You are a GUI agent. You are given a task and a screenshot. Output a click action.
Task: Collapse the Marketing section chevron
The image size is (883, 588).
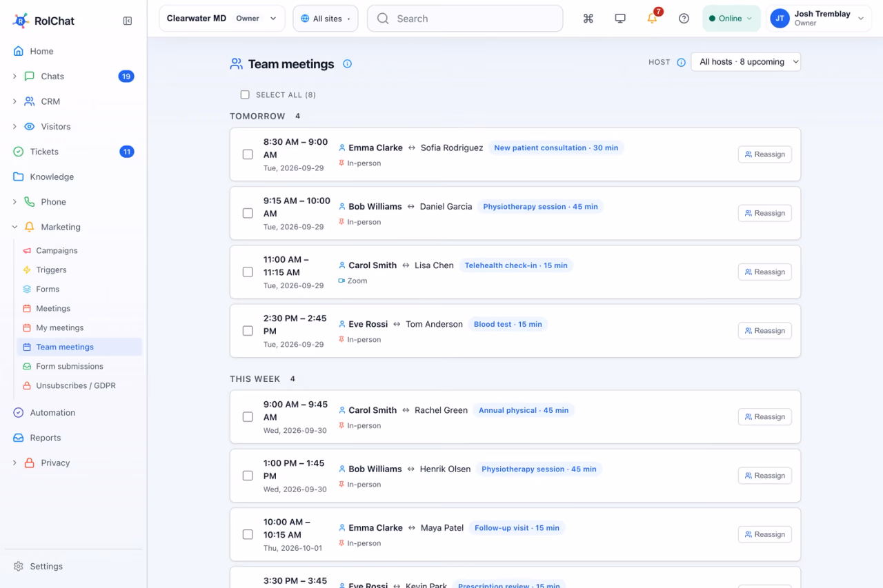(14, 227)
